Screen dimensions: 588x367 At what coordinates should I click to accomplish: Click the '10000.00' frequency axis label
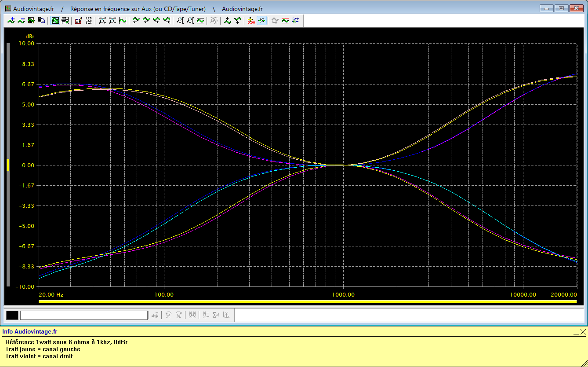click(x=523, y=294)
